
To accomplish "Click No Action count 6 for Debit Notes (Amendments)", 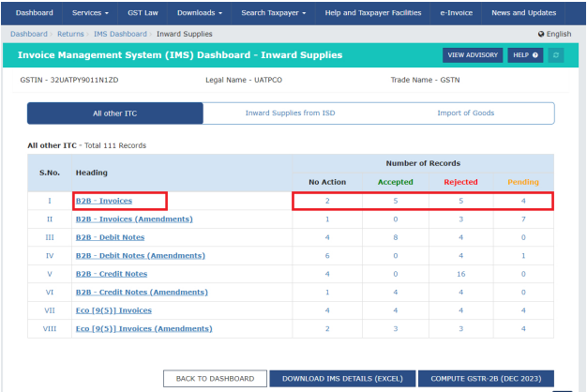I will point(327,256).
